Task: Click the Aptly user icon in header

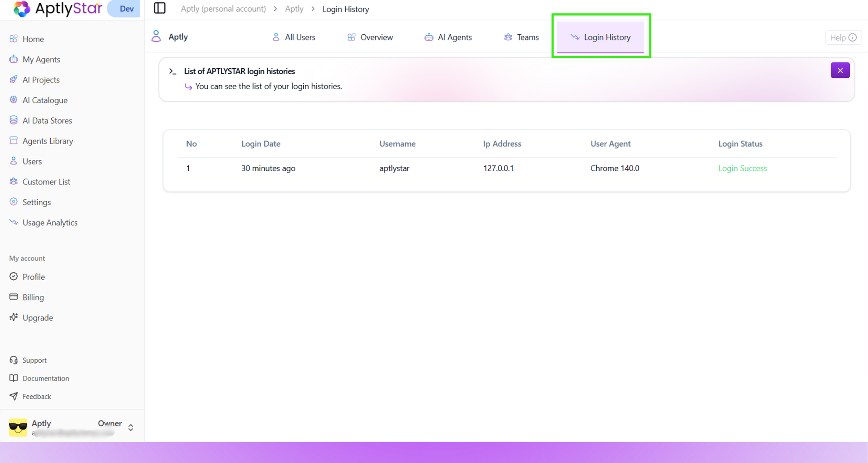Action: (x=156, y=36)
